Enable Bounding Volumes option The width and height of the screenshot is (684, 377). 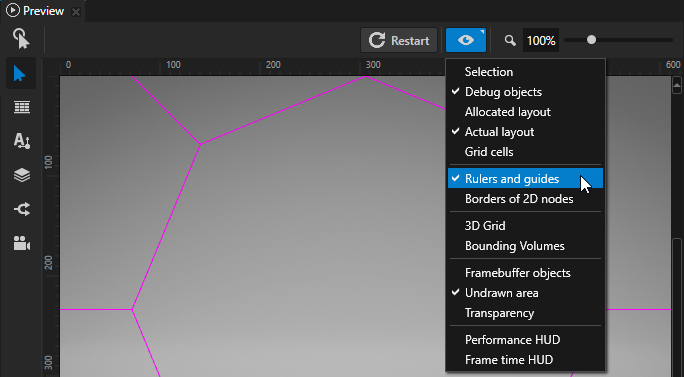click(525, 246)
